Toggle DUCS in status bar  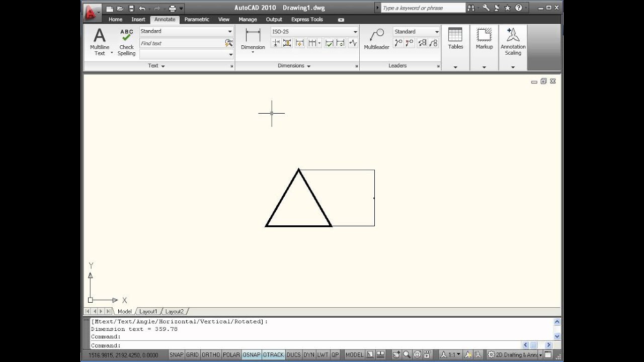coord(293,354)
